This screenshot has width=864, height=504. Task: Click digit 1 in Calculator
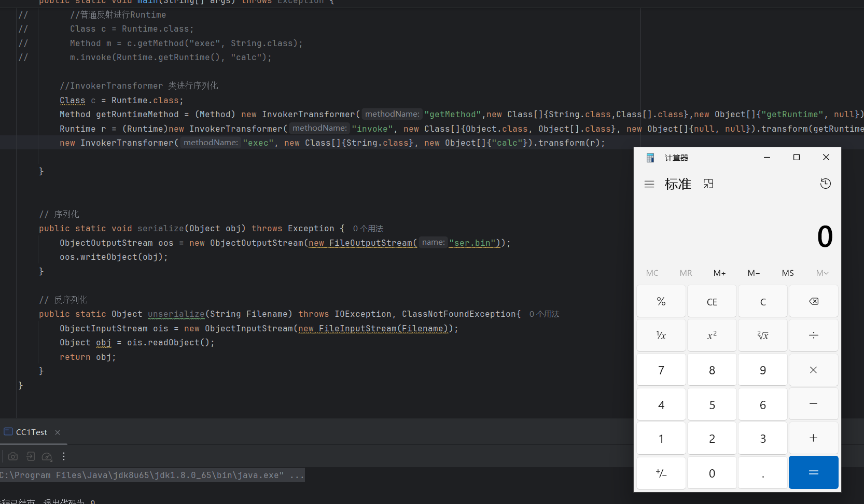coord(661,438)
